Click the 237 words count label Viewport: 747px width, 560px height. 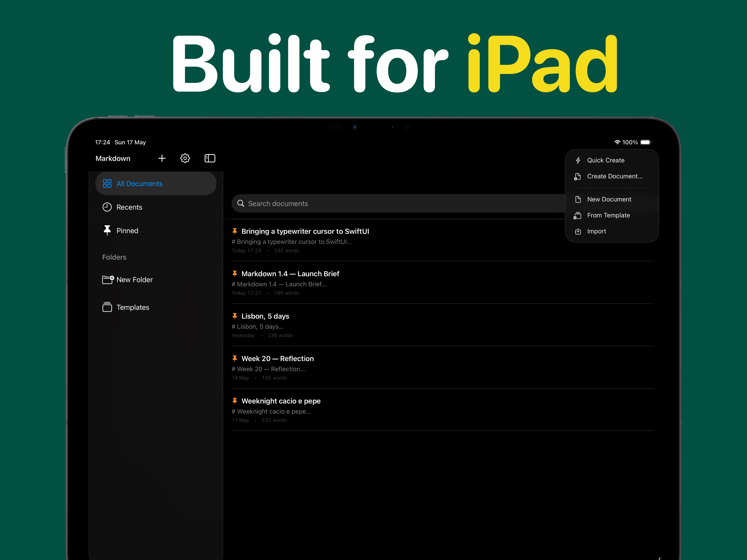(274, 420)
